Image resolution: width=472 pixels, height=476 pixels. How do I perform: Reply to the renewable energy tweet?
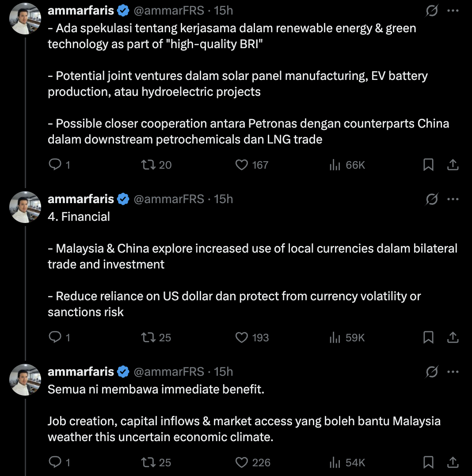click(55, 165)
